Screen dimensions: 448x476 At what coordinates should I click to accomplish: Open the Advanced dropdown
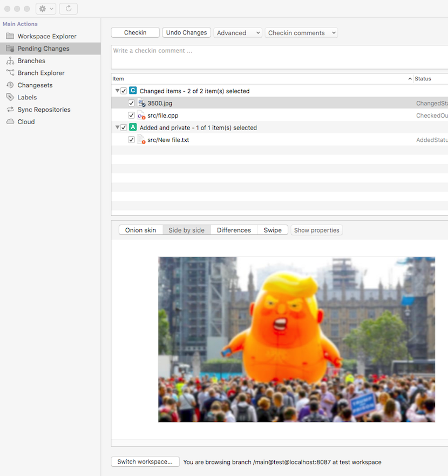[x=237, y=32]
